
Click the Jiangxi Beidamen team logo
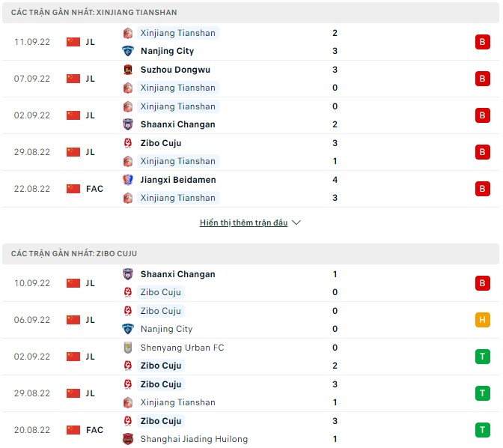tap(127, 180)
